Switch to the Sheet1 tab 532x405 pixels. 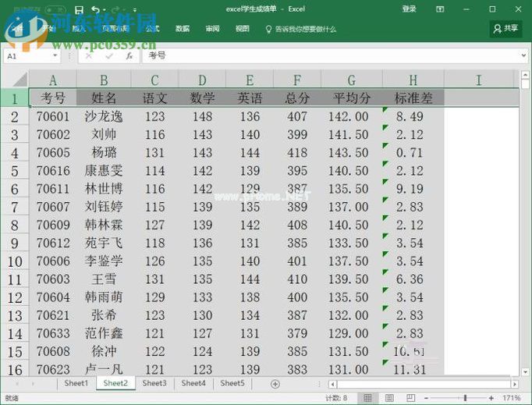coord(76,383)
